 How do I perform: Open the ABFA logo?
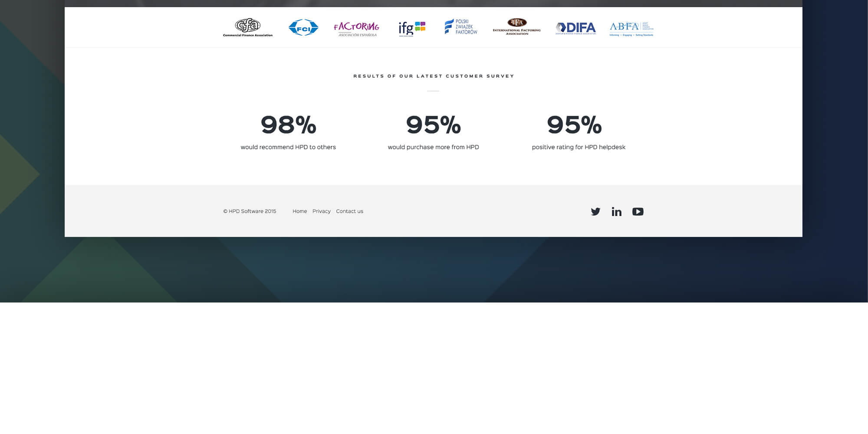pyautogui.click(x=631, y=29)
